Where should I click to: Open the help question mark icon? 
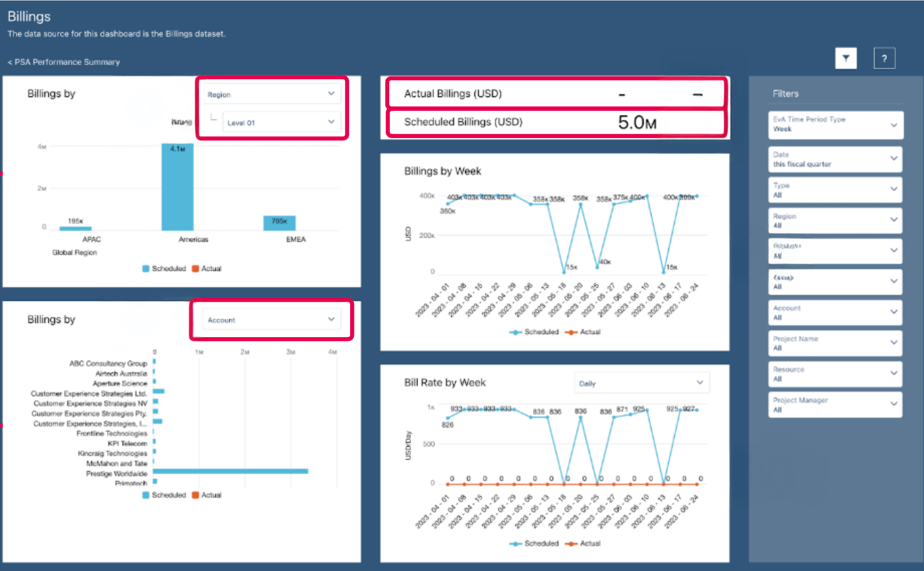884,58
